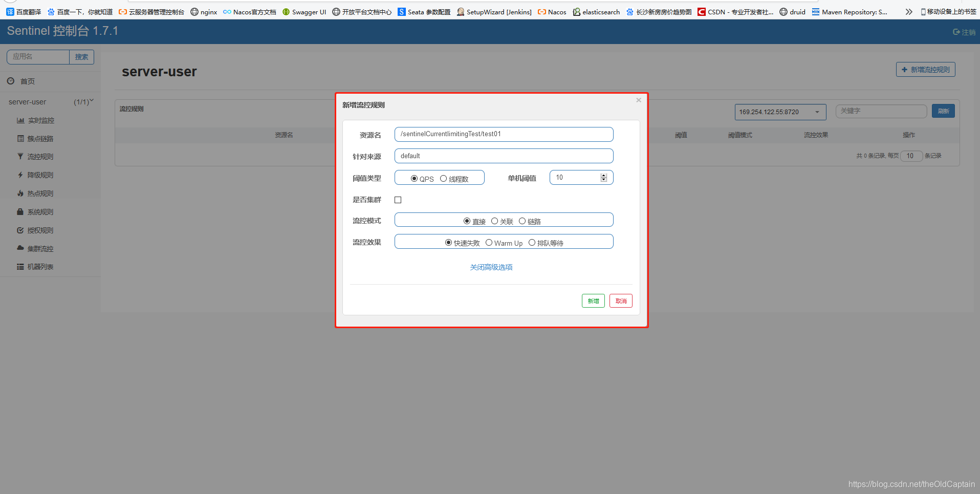The height and width of the screenshot is (494, 980).
Task: Click the list icon for 簇点链路
Action: 20,139
